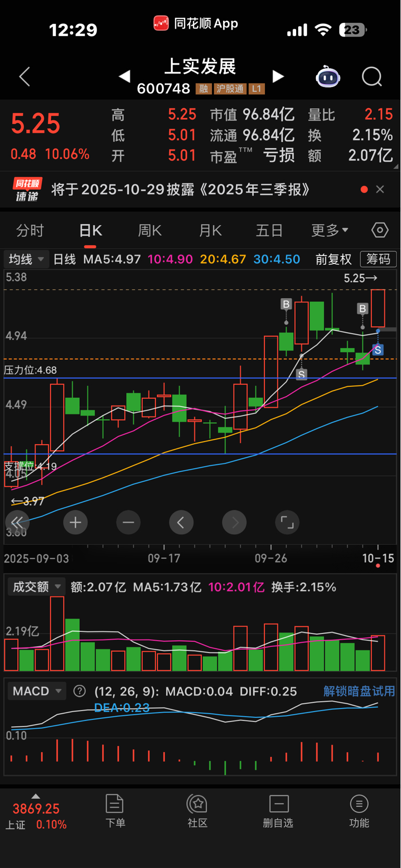The height and width of the screenshot is (868, 401).
Task: Tap the 筹码 button
Action: coord(379,259)
